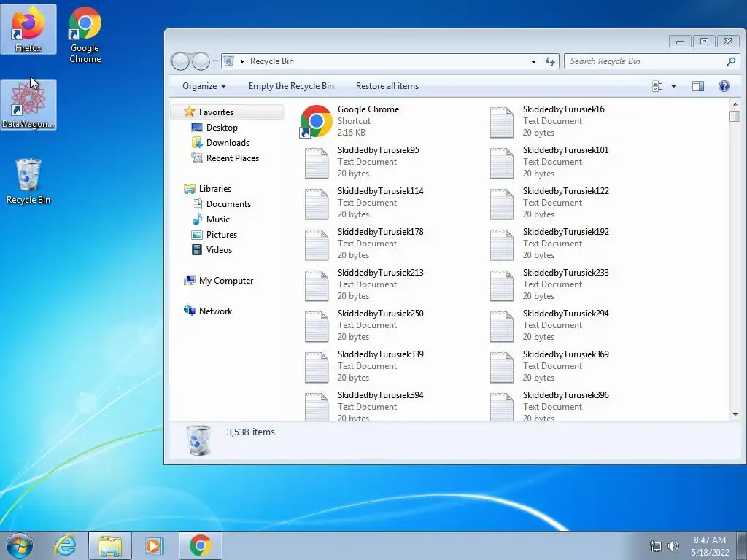Click the Windows Start orb
Screen dimensions: 747x560
point(20,545)
